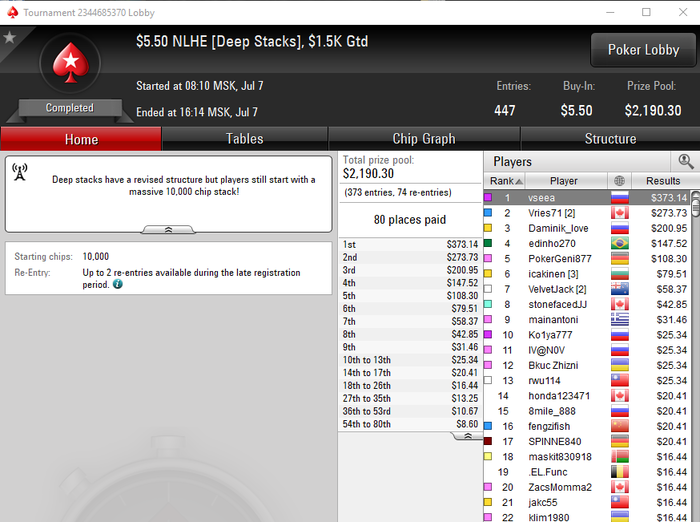Click the re-entry info icon

(117, 284)
